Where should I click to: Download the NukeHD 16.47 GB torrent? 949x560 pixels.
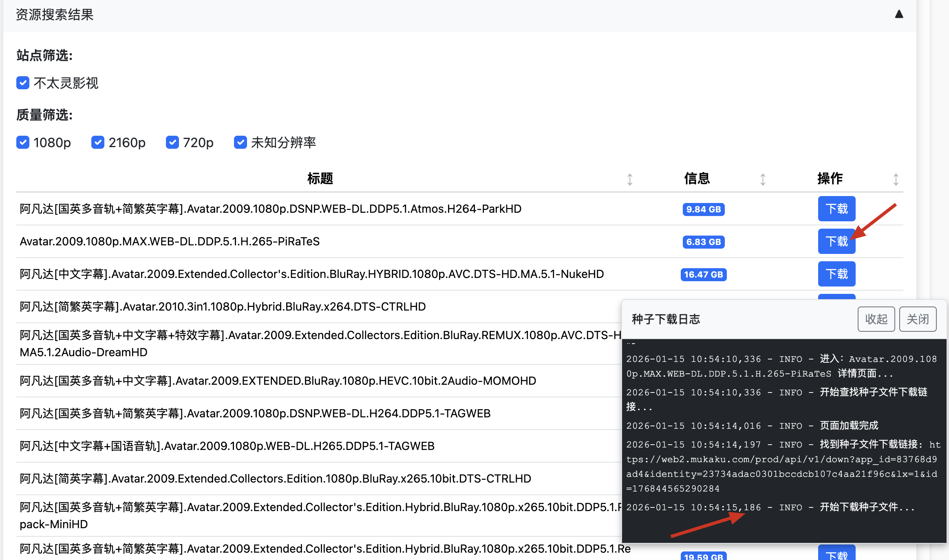[836, 274]
